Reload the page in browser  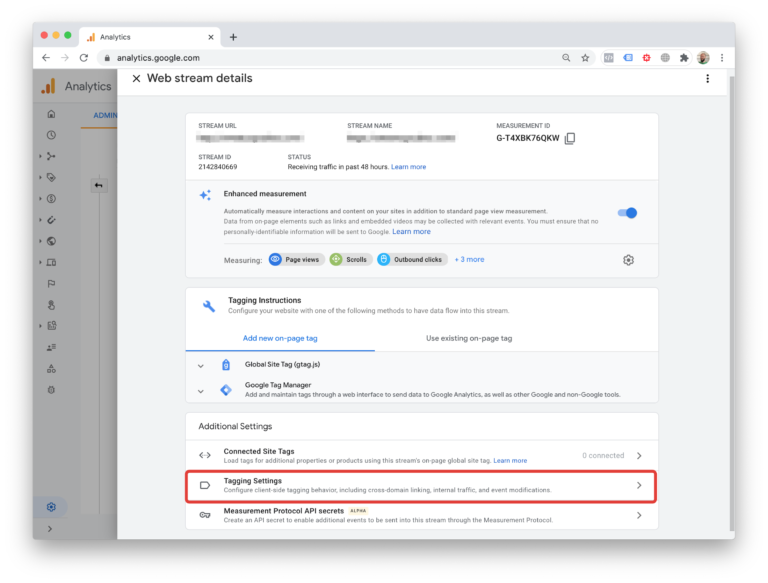coord(84,58)
